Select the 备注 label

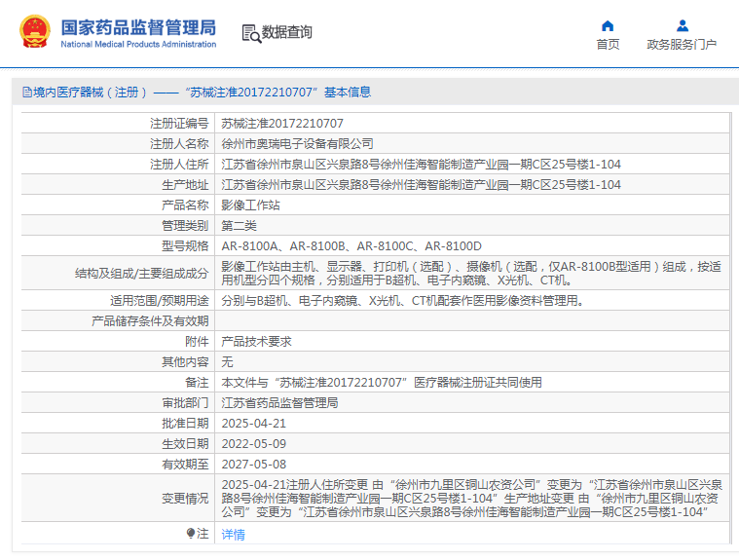pyautogui.click(x=197, y=383)
